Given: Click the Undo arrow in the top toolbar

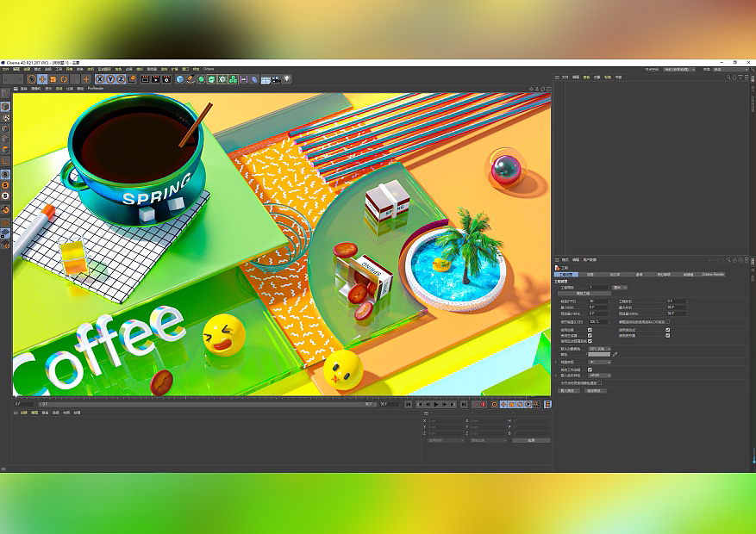Looking at the screenshot, I should click(9, 79).
